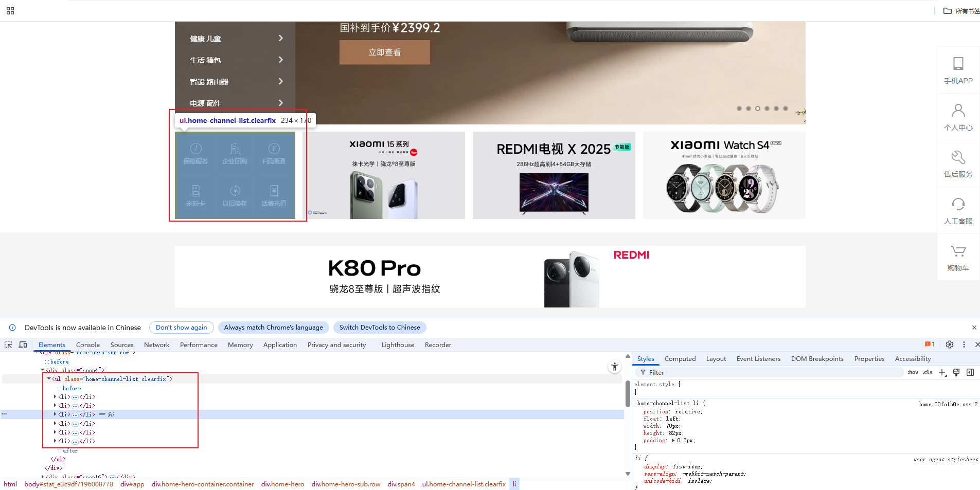Collapse the ul home-channel-list node triangle
Viewport: 980px width, 490px height.
49,379
